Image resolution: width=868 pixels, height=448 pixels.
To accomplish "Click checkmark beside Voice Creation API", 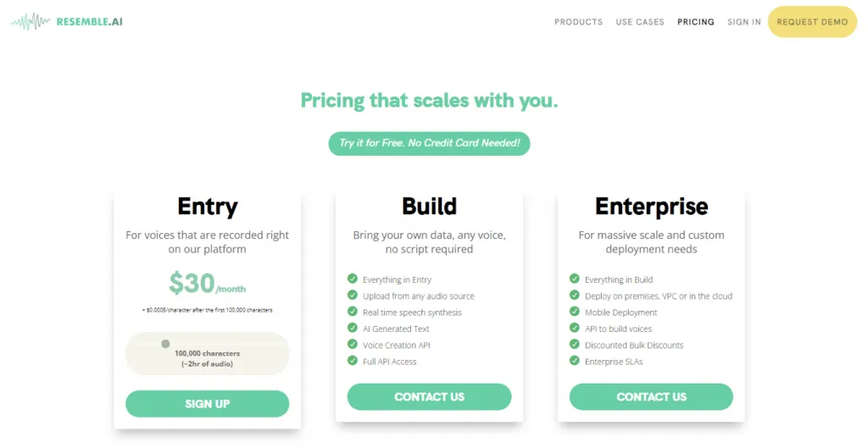I will pos(353,345).
